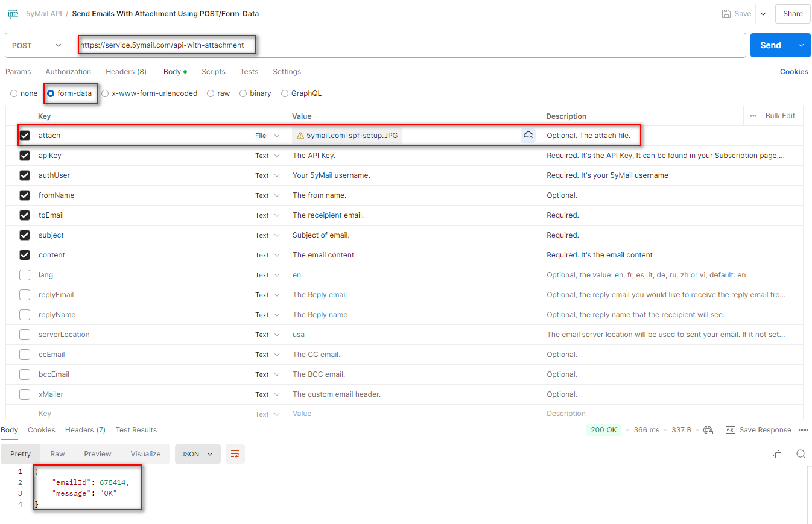
Task: Toggle the wrap lines icon
Action: point(235,454)
